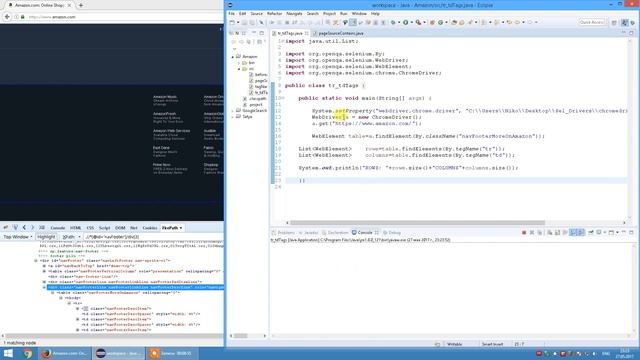The height and width of the screenshot is (360, 640).
Task: Click the External Tools run icon
Action: click(x=418, y=22)
